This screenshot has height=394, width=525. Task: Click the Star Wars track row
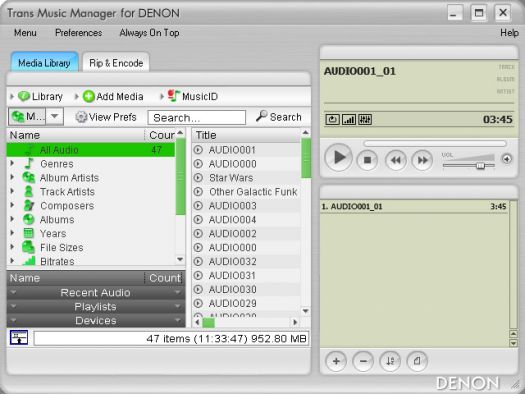point(246,178)
